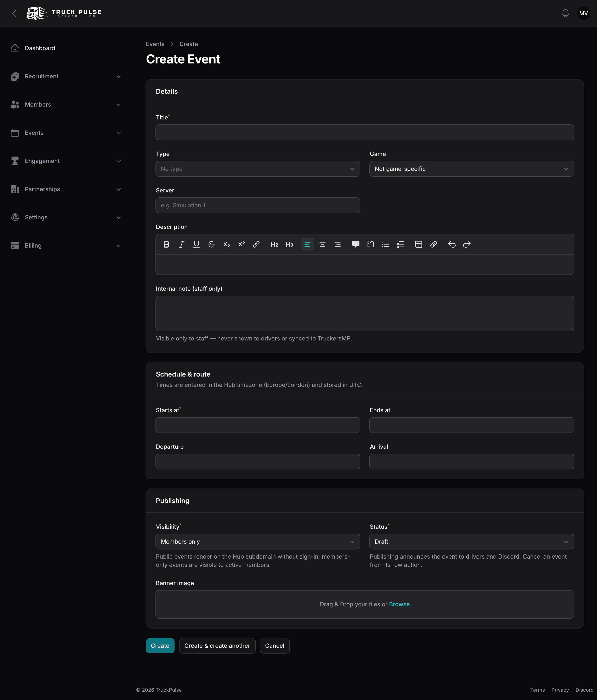Expand the Events sidebar section

point(66,133)
